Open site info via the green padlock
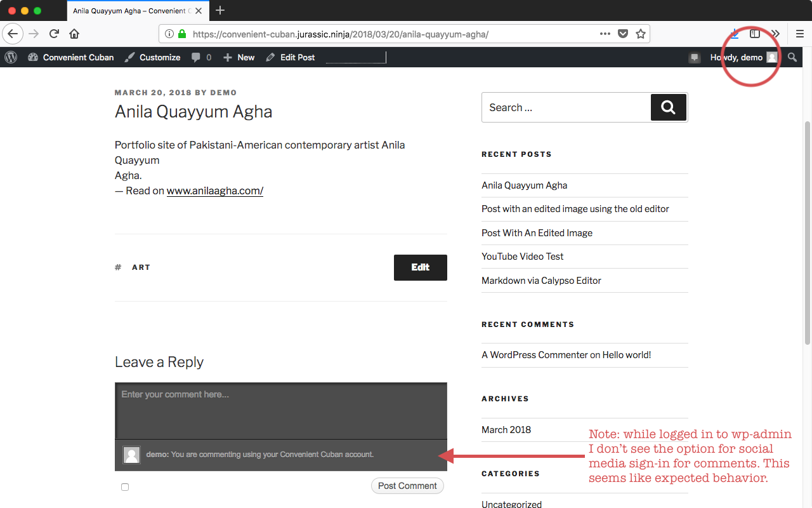 point(182,34)
